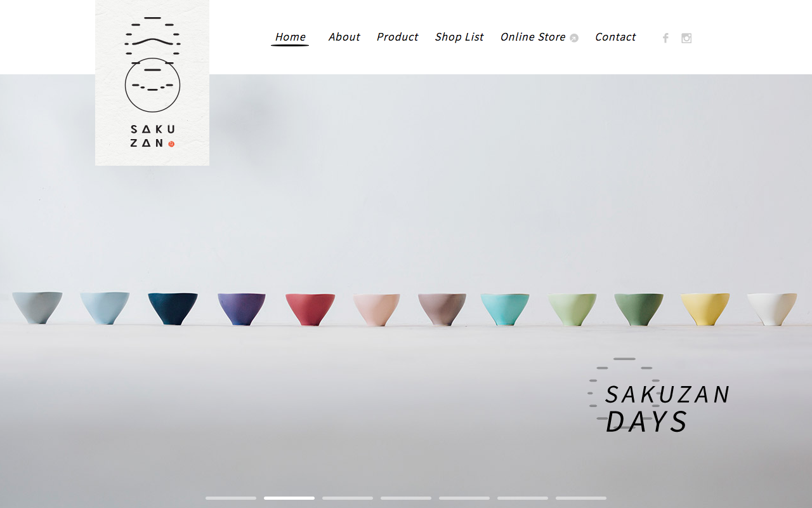
Task: Show the last slide indicator
Action: tap(581, 498)
